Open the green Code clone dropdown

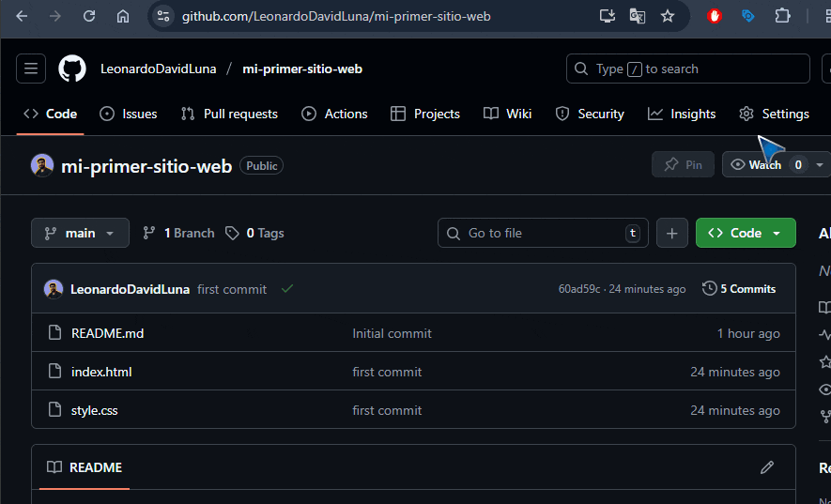(x=746, y=233)
